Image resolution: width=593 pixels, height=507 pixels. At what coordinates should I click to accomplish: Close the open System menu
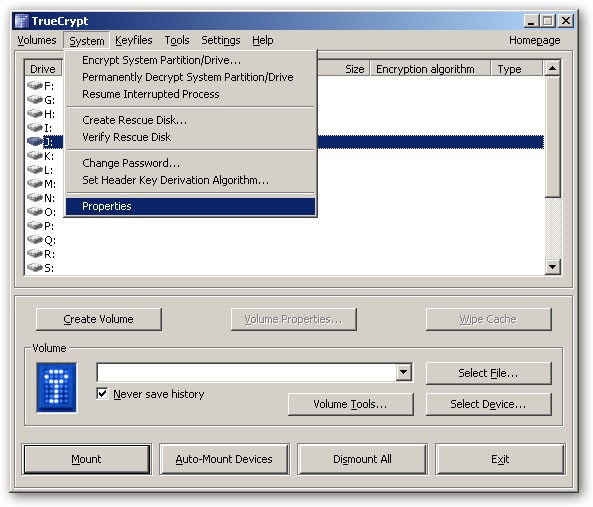[87, 40]
